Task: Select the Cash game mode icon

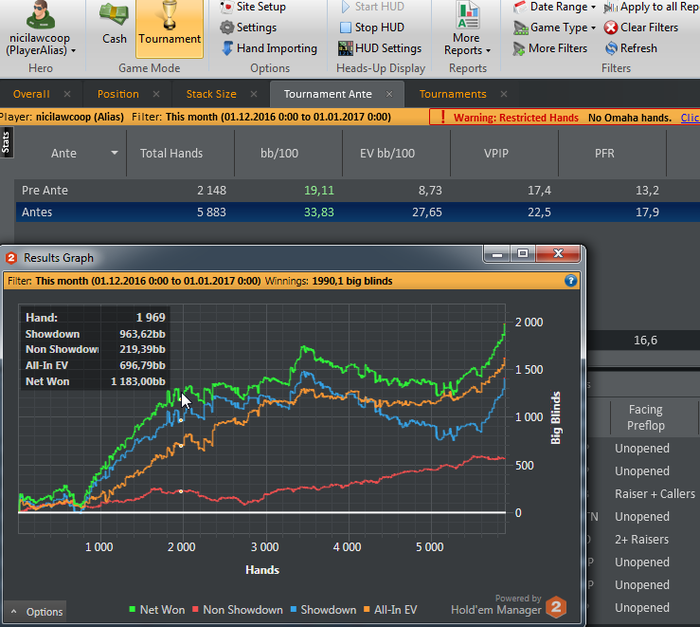Action: [114, 14]
